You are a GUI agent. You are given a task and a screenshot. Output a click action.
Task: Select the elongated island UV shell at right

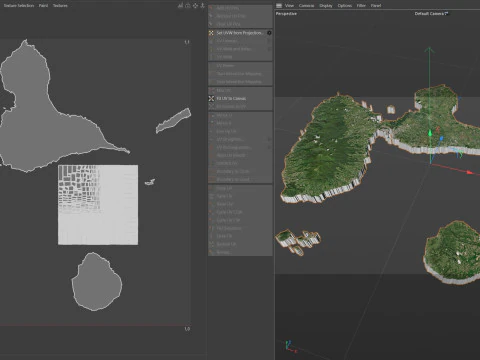173,120
